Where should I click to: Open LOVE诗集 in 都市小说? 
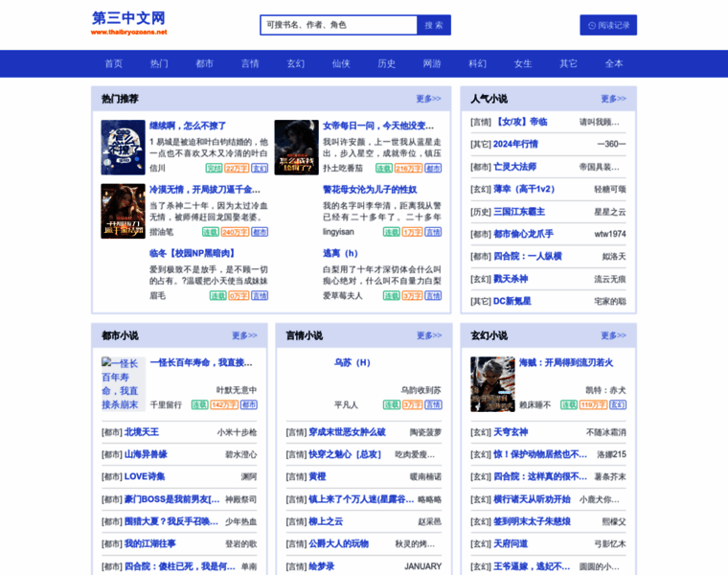(x=145, y=476)
